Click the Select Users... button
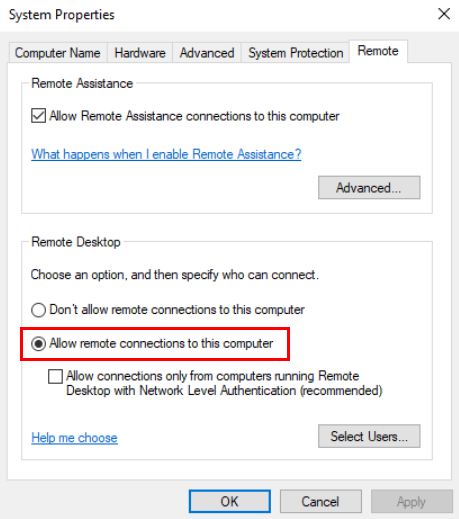The image size is (459, 519). [x=369, y=436]
